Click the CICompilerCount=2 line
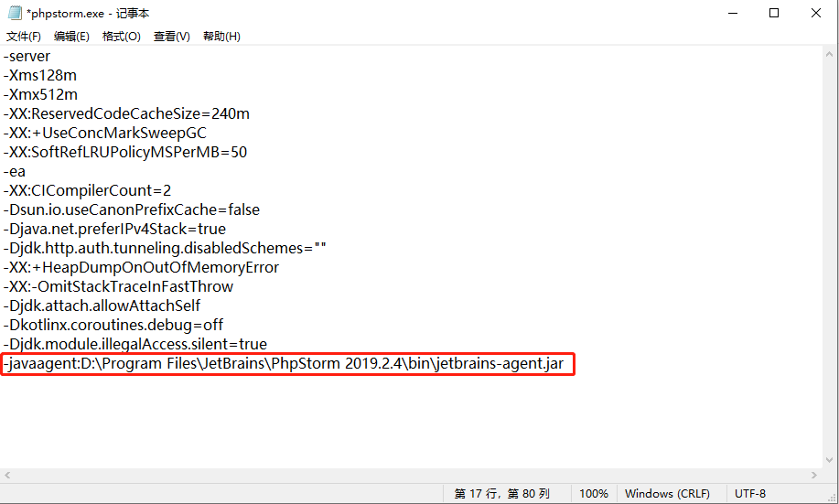 click(x=87, y=191)
